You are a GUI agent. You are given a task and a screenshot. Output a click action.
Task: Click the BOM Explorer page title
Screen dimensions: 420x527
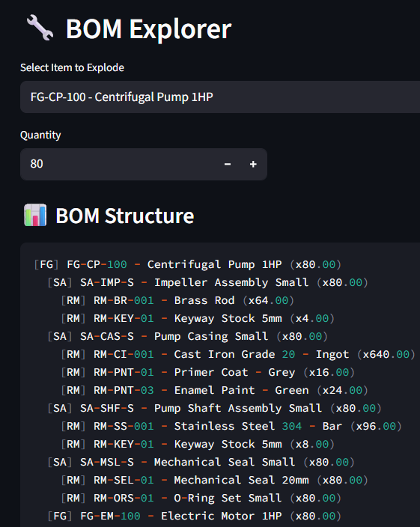click(x=148, y=29)
